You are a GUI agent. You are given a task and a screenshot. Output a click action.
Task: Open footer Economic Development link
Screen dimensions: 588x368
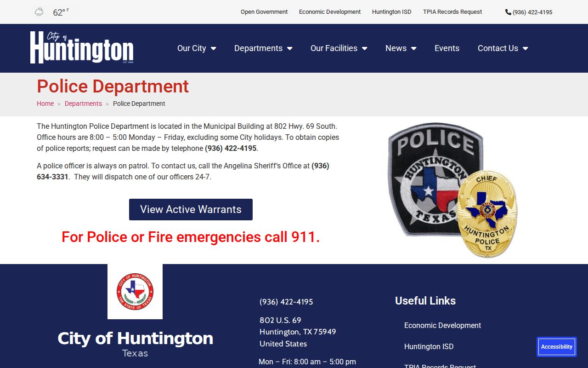tap(442, 325)
